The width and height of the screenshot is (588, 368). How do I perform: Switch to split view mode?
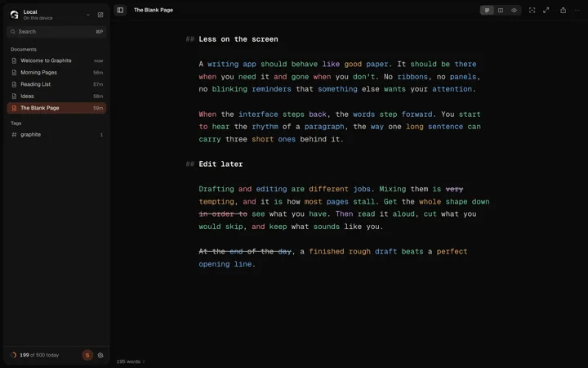501,10
